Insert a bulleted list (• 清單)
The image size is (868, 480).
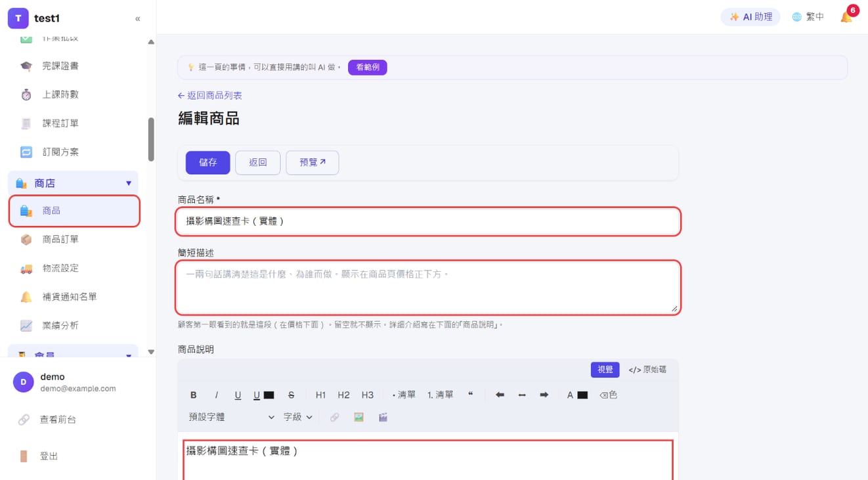point(404,395)
